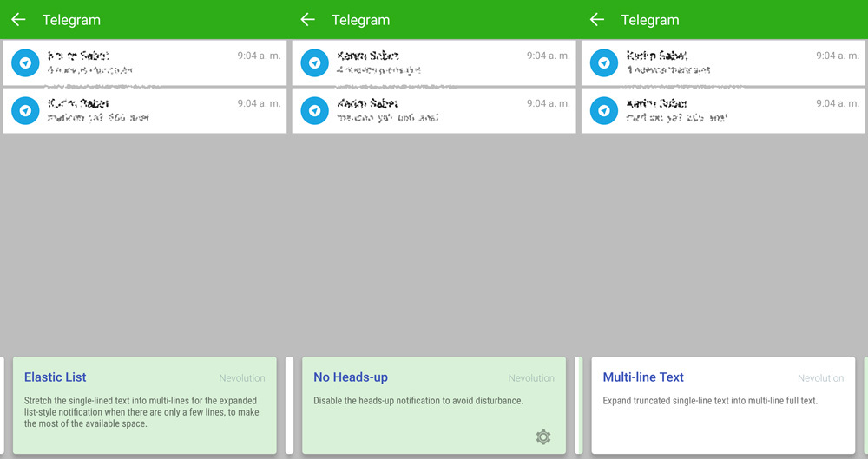Viewport: 868px width, 459px height.
Task: Click back arrow in the Elastic List screen
Action: point(18,20)
